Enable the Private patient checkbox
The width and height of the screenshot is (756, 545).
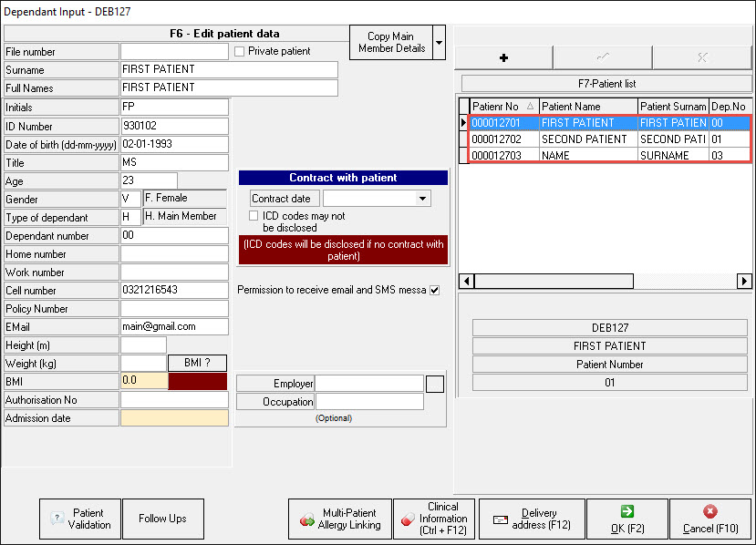pyautogui.click(x=240, y=51)
